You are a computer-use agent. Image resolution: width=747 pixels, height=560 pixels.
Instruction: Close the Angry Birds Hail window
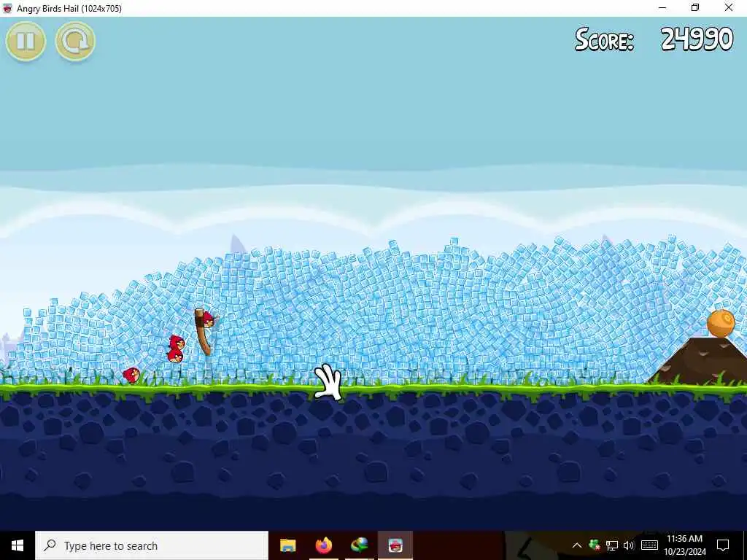coord(729,8)
